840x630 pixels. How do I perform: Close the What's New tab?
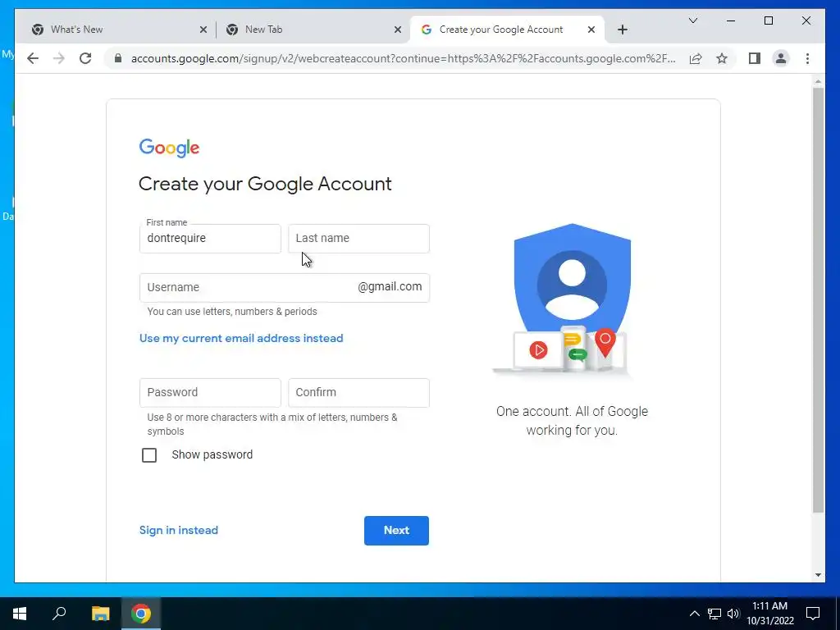pos(203,30)
